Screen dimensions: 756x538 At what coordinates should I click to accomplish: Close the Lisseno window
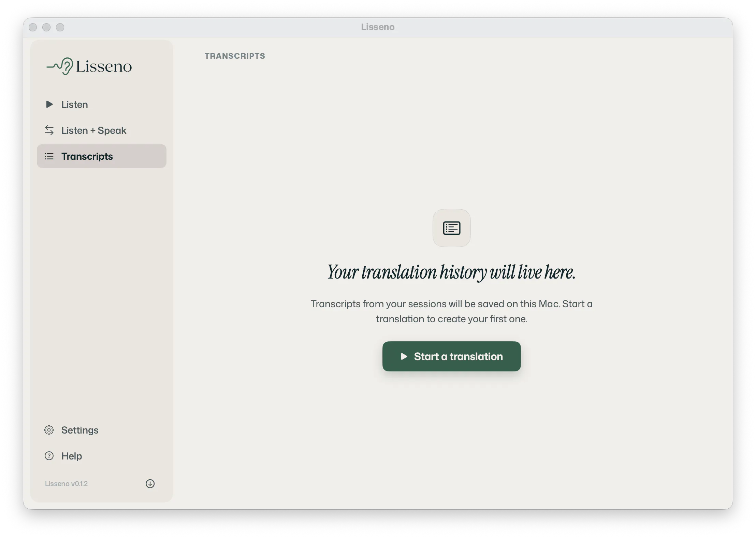tap(33, 27)
